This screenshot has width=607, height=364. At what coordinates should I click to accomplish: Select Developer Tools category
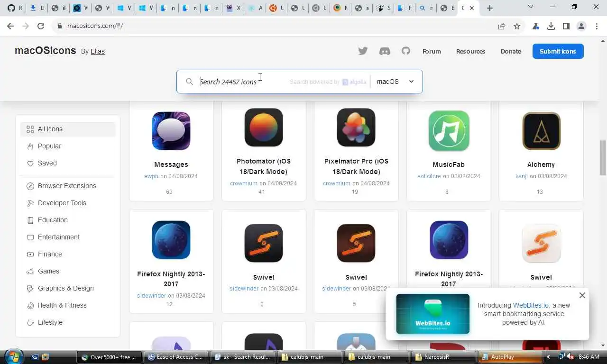(68, 203)
